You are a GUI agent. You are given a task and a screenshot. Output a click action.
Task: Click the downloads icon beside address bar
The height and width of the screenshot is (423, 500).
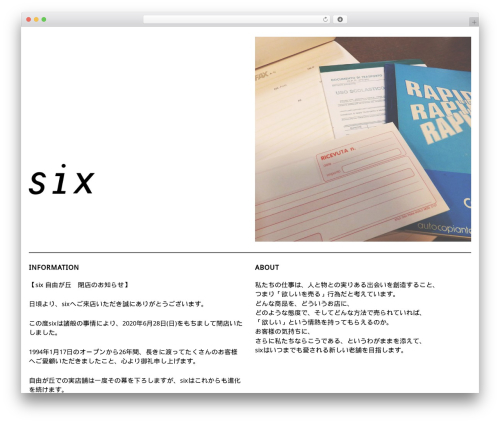(x=340, y=19)
